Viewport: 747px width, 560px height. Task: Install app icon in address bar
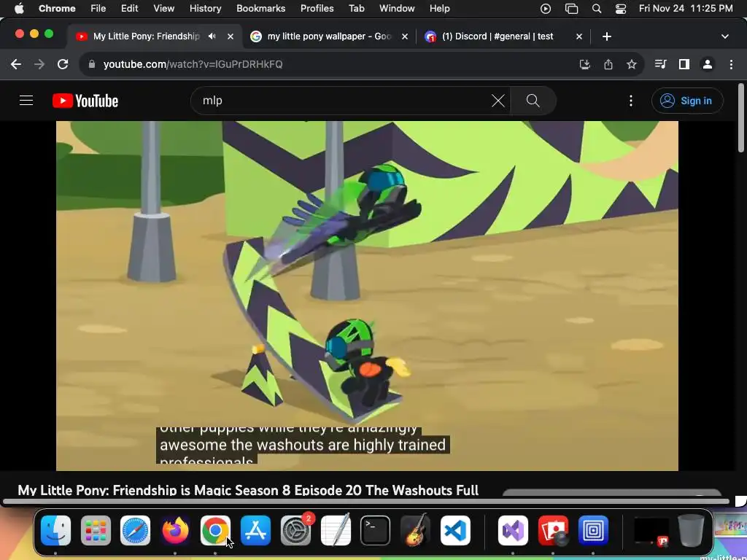click(x=584, y=64)
